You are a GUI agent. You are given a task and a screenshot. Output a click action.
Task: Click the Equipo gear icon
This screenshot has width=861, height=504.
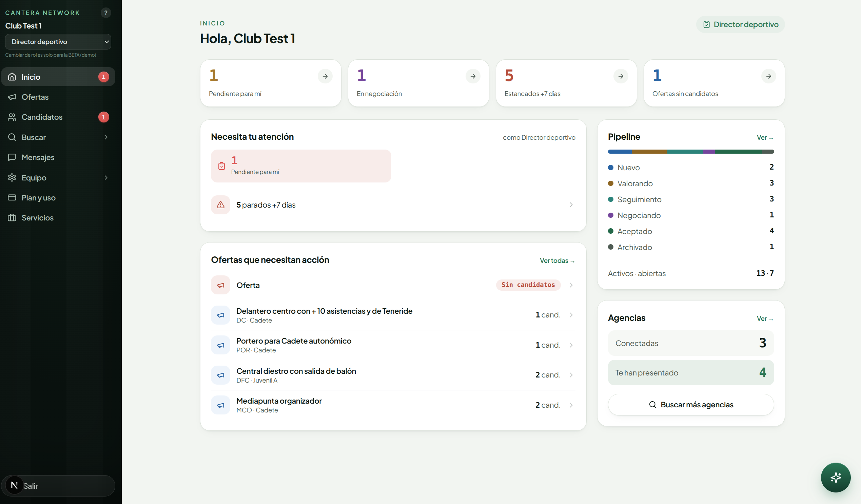point(12,177)
